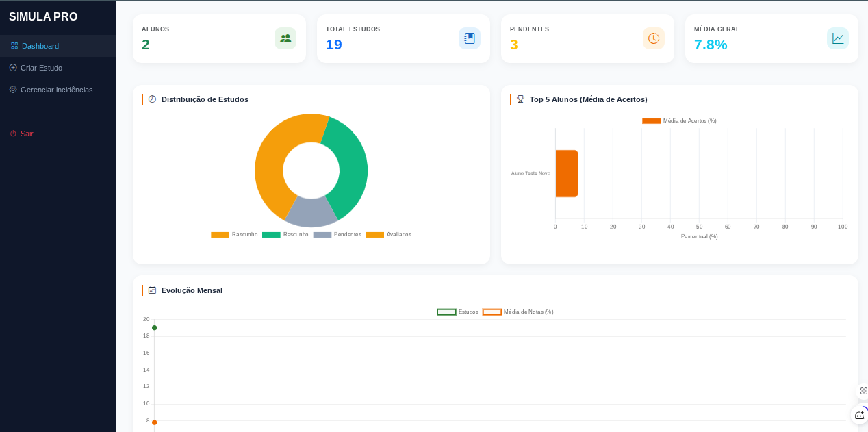Toggle the Avaliados legend entry
This screenshot has width=868, height=432.
[389, 235]
